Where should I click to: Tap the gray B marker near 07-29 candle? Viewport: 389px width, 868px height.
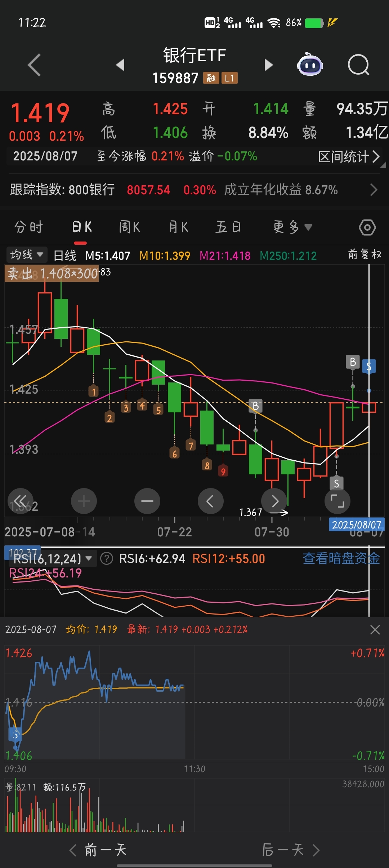(255, 406)
